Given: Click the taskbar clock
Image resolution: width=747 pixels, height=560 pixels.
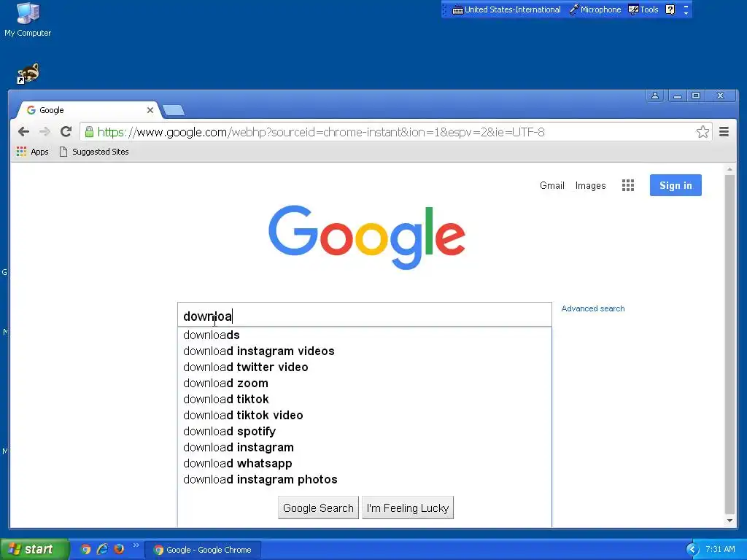Looking at the screenshot, I should (720, 550).
